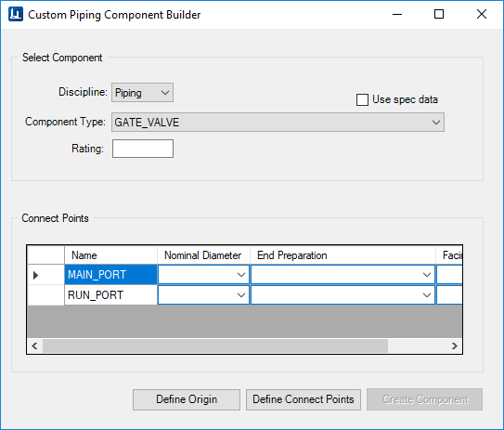This screenshot has width=504, height=430.
Task: Click the scrollbar left arrow in Connect Points grid
Action: [x=34, y=345]
